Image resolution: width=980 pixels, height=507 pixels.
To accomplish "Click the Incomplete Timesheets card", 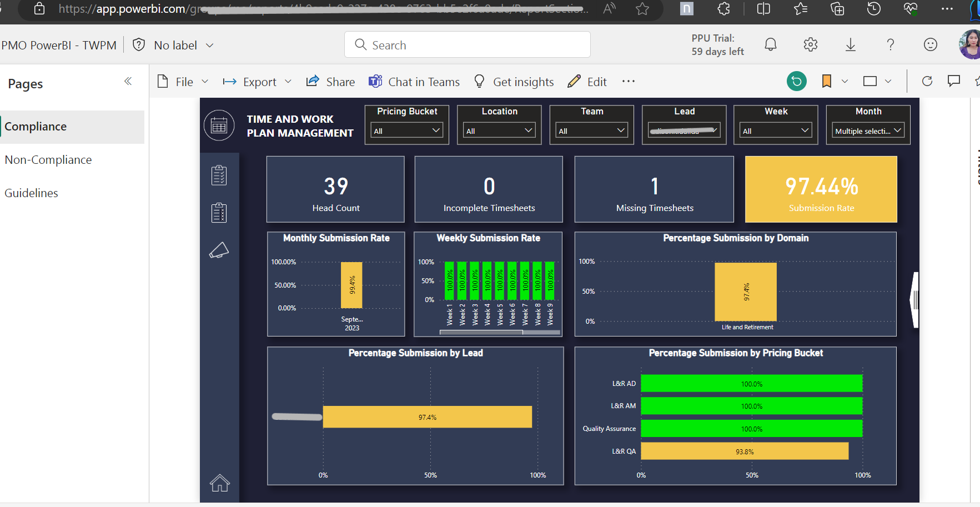I will [x=489, y=189].
